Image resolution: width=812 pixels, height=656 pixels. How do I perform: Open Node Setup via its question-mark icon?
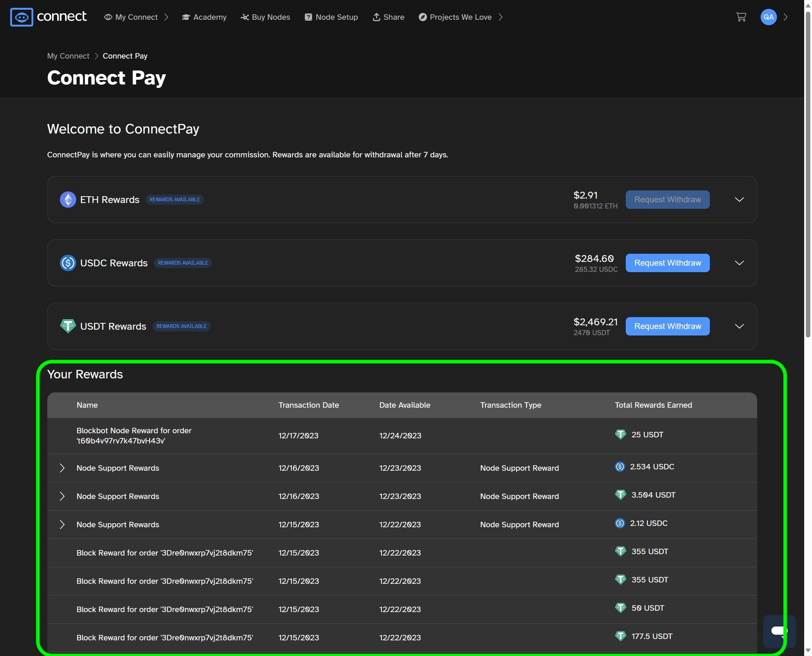pyautogui.click(x=308, y=17)
